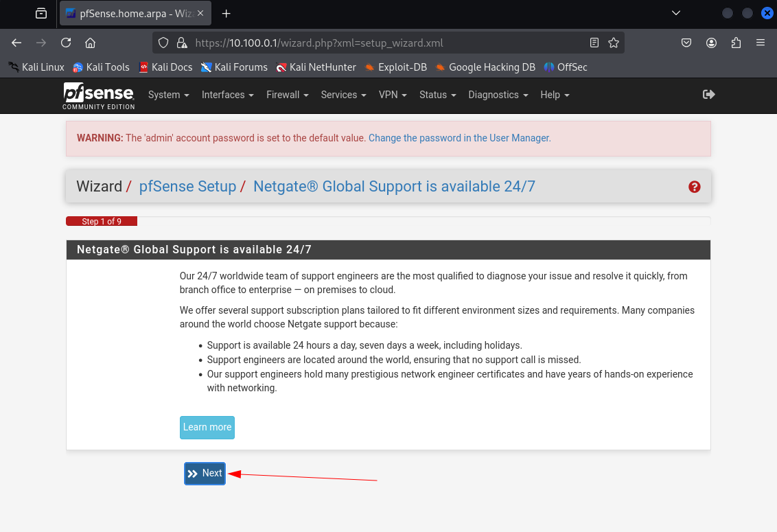Click the browser Back arrow
The width and height of the screenshot is (777, 532).
click(x=16, y=43)
